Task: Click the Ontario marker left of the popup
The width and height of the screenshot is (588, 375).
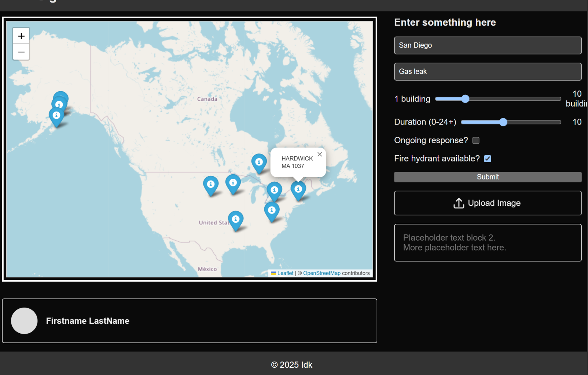Action: click(259, 163)
